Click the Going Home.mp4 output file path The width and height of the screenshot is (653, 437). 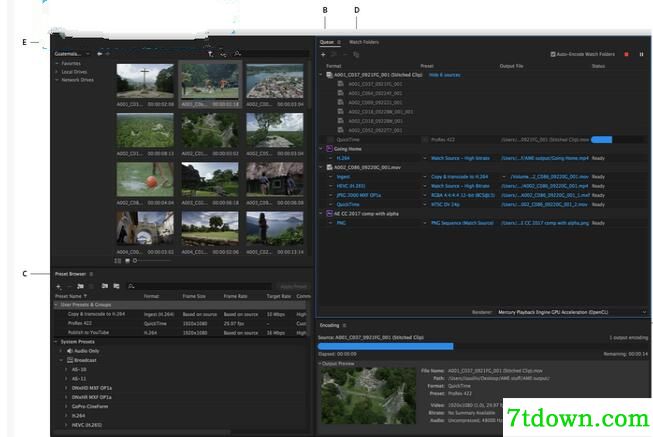coord(545,158)
